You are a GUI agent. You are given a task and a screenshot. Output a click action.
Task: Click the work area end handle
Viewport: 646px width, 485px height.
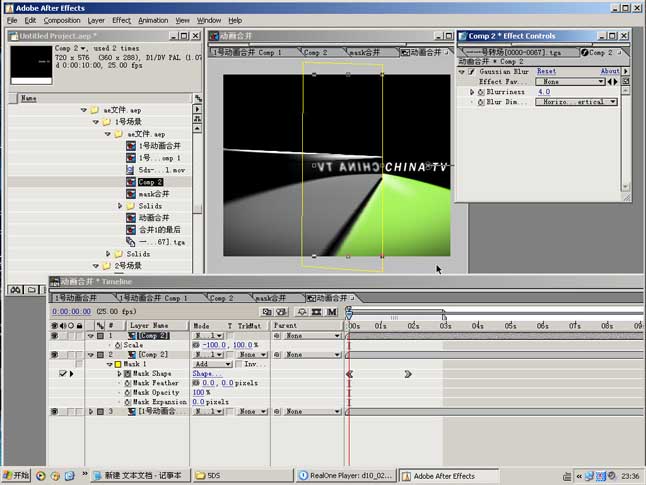coord(444,316)
